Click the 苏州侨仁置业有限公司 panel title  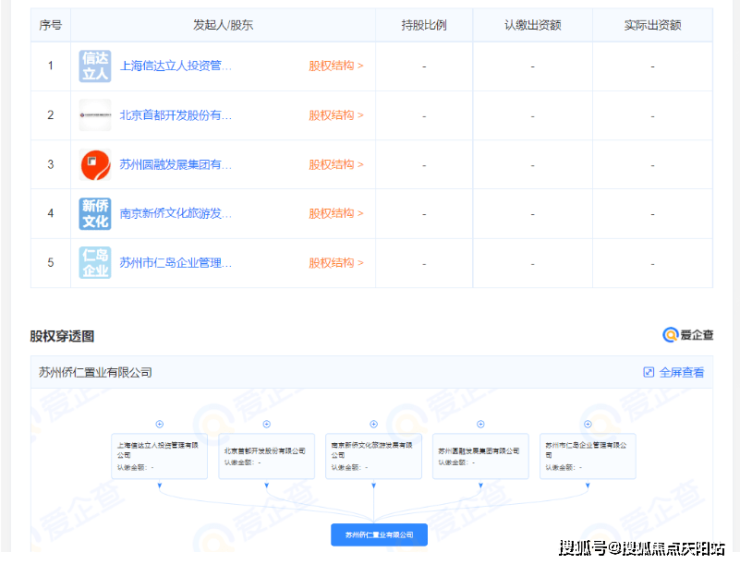point(95,372)
